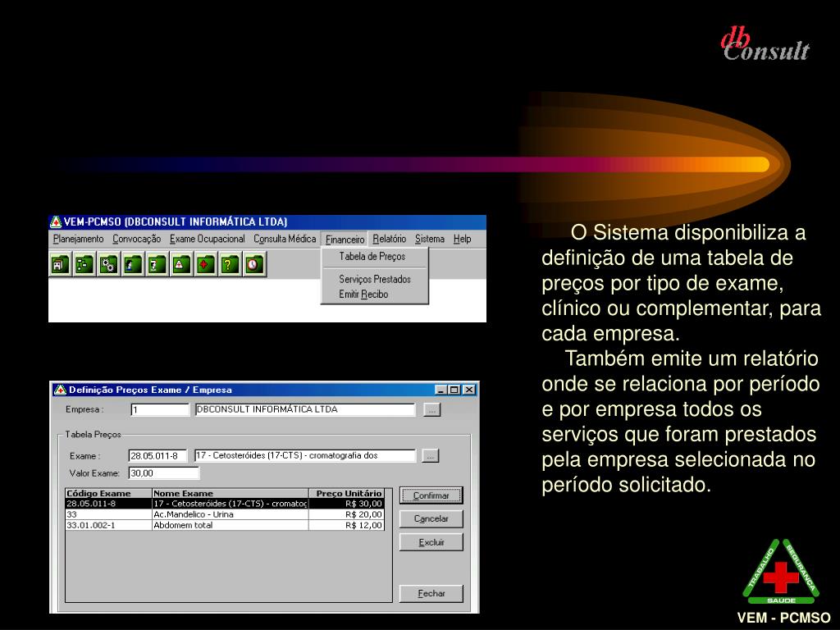This screenshot has height=630, width=840.
Task: Open the Exame Ocupacional menu
Action: click(x=208, y=239)
